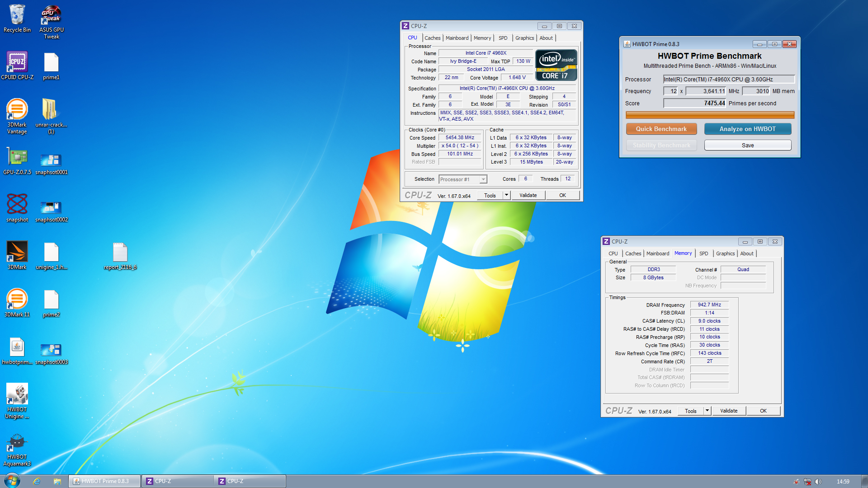This screenshot has height=488, width=868.
Task: Open Windows Explorer from the taskbar
Action: pos(57,481)
